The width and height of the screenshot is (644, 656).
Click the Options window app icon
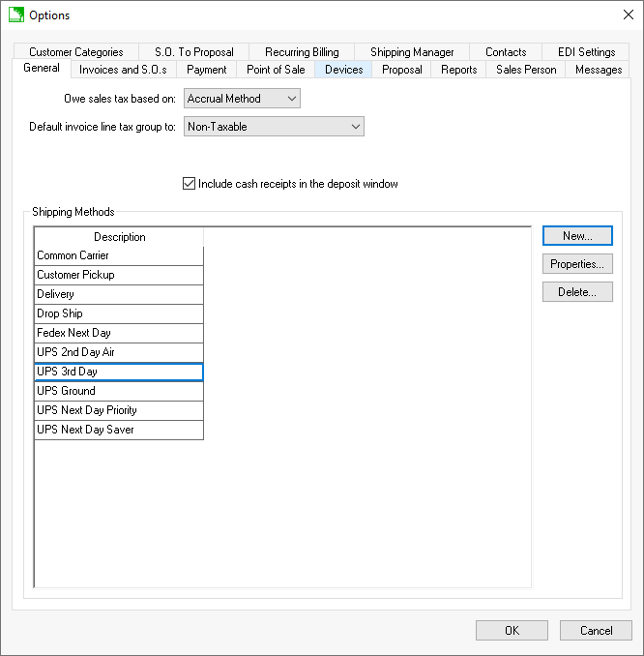click(15, 15)
